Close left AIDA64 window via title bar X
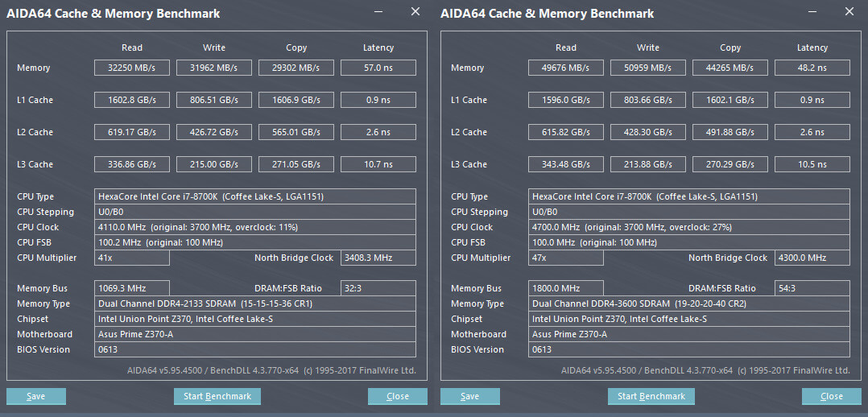Screen dimensions: 868x417 click(415, 12)
